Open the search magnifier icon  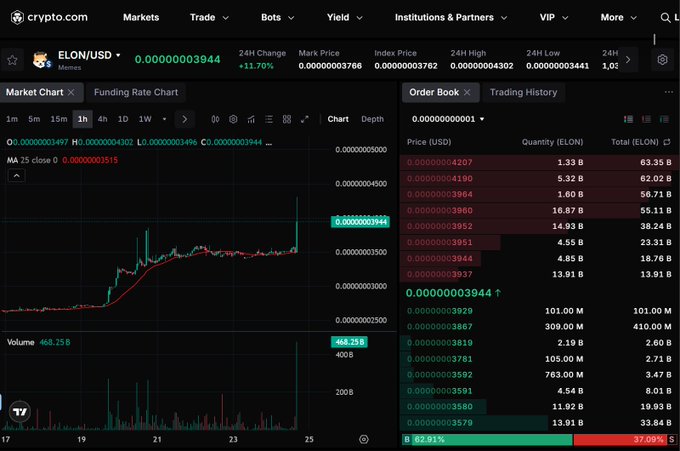665,18
